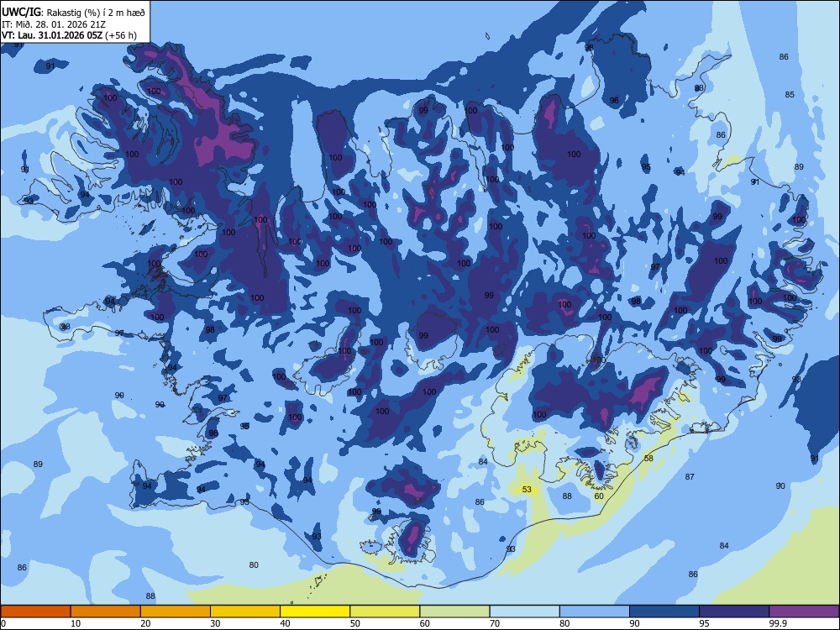The image size is (840, 630).
Task: Select the '58' humidity value on the map
Action: coord(648,458)
